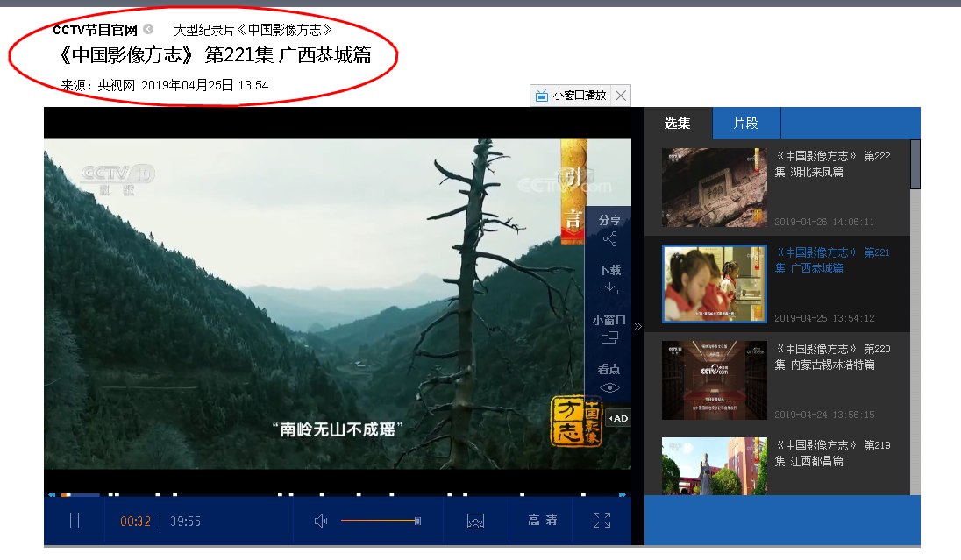961x560 pixels.
Task: Adjust the orange volume slider
Action: click(381, 521)
